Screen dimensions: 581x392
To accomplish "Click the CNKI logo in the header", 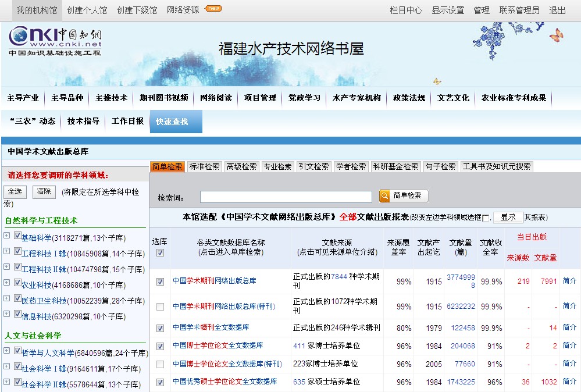I will coord(55,41).
